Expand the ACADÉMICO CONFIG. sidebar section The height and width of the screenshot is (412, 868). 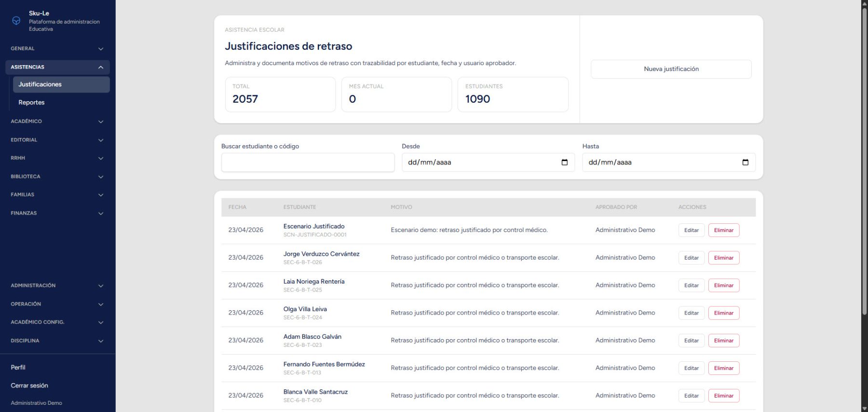[57, 322]
